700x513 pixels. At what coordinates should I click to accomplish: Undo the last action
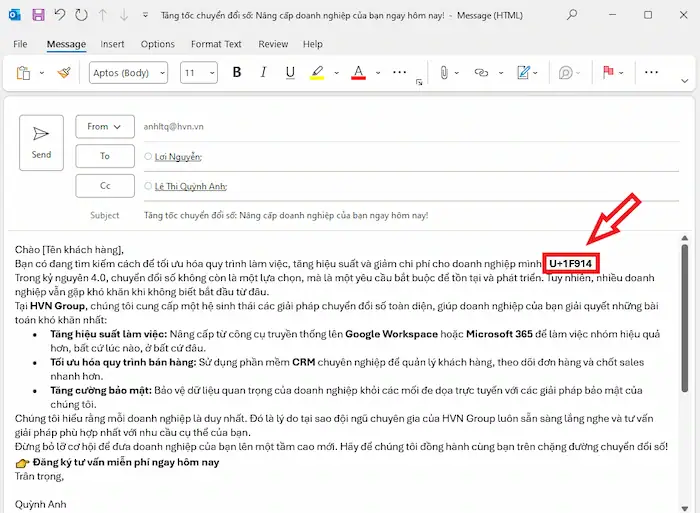click(59, 15)
